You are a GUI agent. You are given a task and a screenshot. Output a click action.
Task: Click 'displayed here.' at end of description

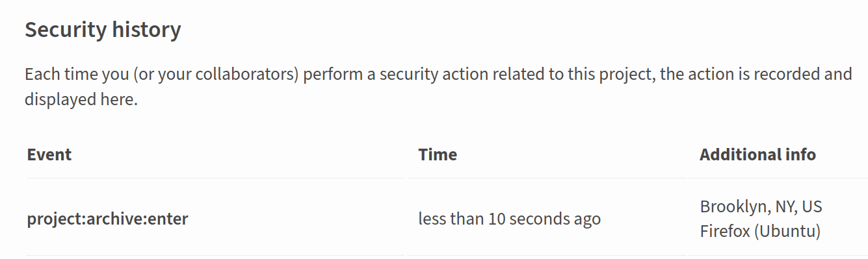81,100
